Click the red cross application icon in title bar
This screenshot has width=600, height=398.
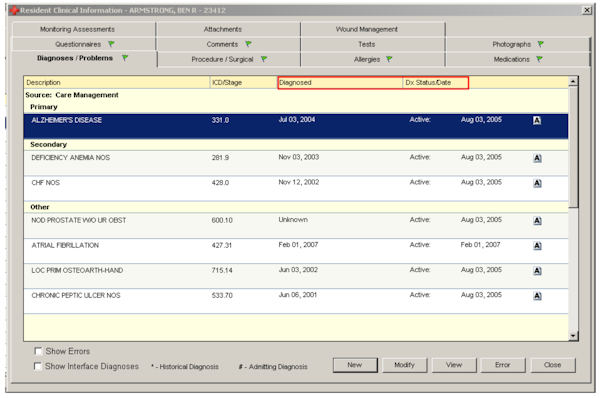coord(14,10)
